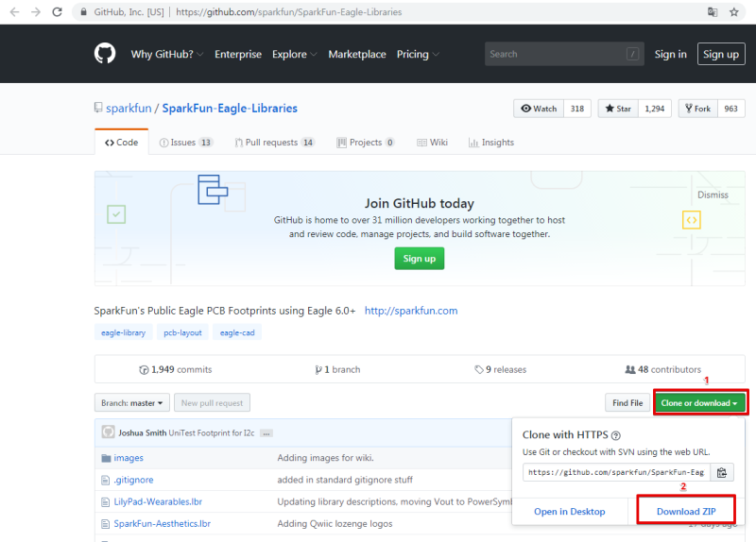Open help icon beside Clone with HTTPS
756x542 pixels.
616,435
